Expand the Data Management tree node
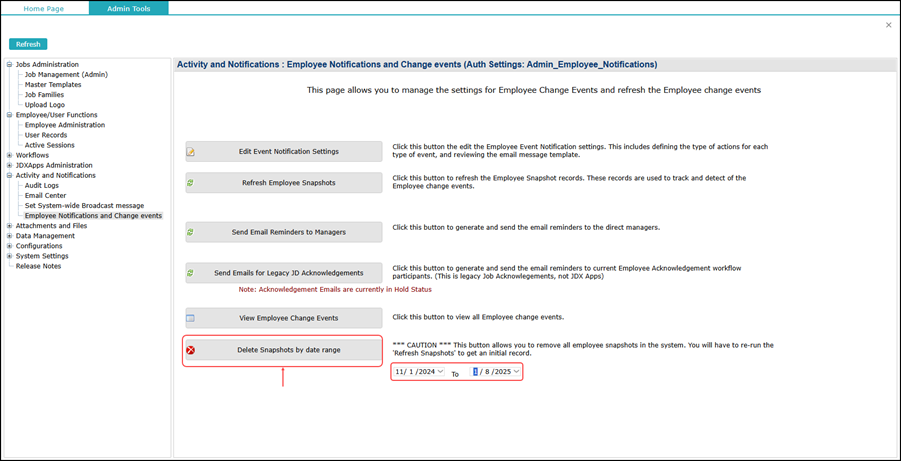This screenshot has height=462, width=901. point(10,236)
